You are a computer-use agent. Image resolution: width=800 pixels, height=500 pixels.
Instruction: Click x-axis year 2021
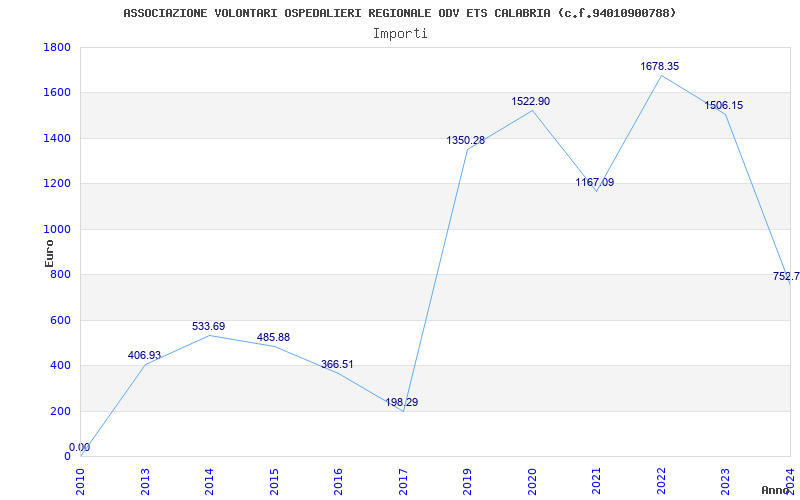[596, 481]
